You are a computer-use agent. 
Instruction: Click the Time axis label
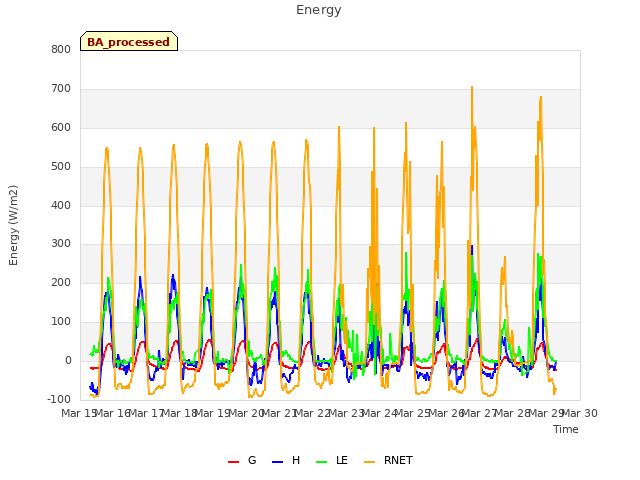click(566, 429)
